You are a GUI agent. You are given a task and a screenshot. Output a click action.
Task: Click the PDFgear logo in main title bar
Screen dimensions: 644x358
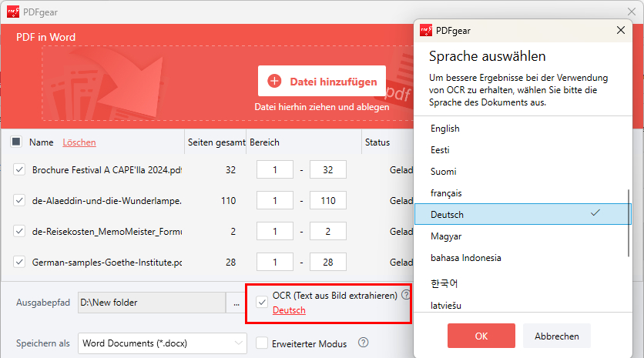coord(13,12)
